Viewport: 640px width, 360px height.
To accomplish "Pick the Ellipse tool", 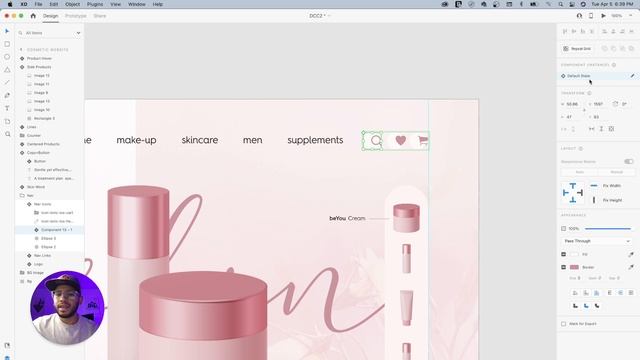I will pyautogui.click(x=7, y=57).
